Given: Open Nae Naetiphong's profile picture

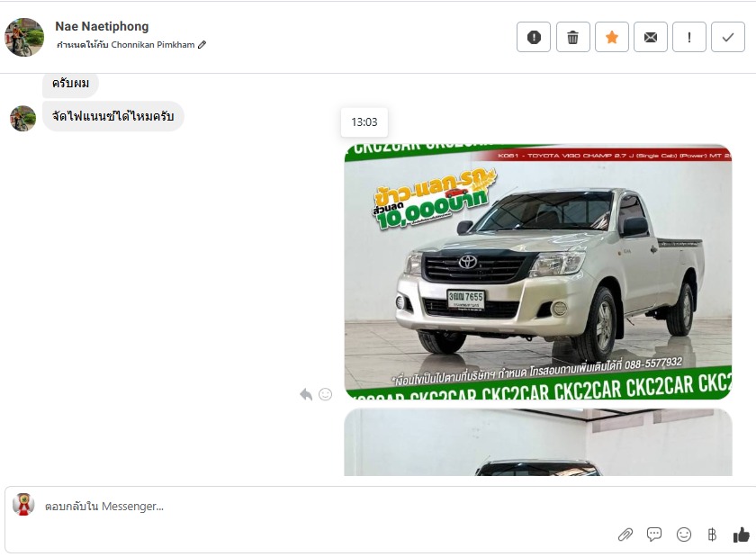Looking at the screenshot, I should (x=24, y=37).
